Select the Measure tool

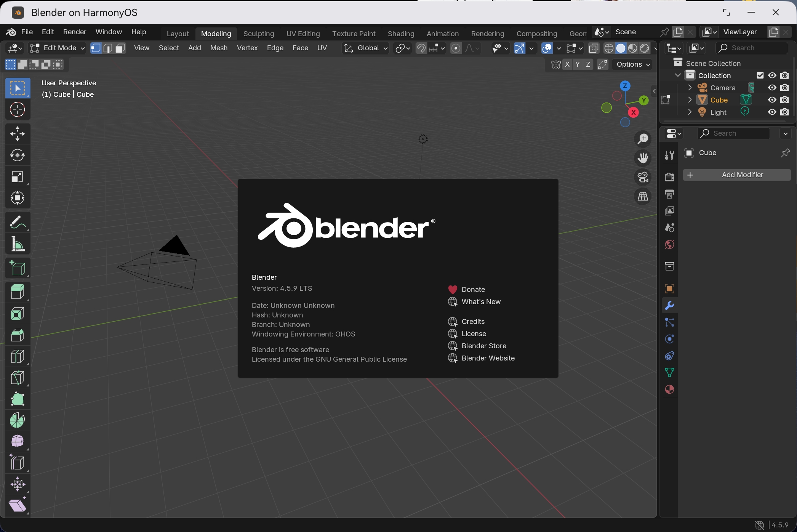18,244
